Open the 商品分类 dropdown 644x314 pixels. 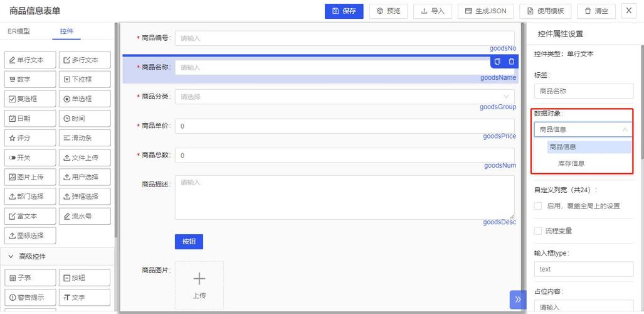(x=345, y=97)
